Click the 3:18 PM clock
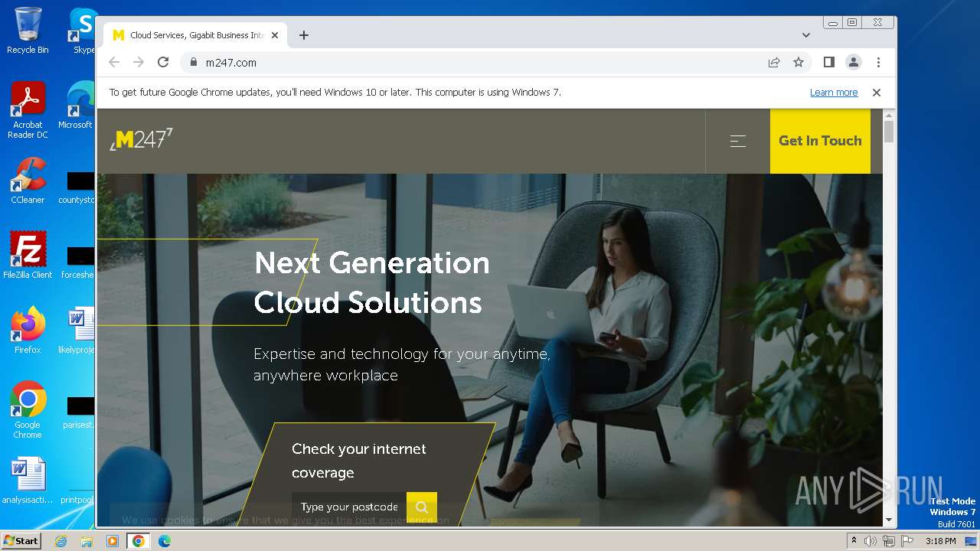 coord(941,541)
